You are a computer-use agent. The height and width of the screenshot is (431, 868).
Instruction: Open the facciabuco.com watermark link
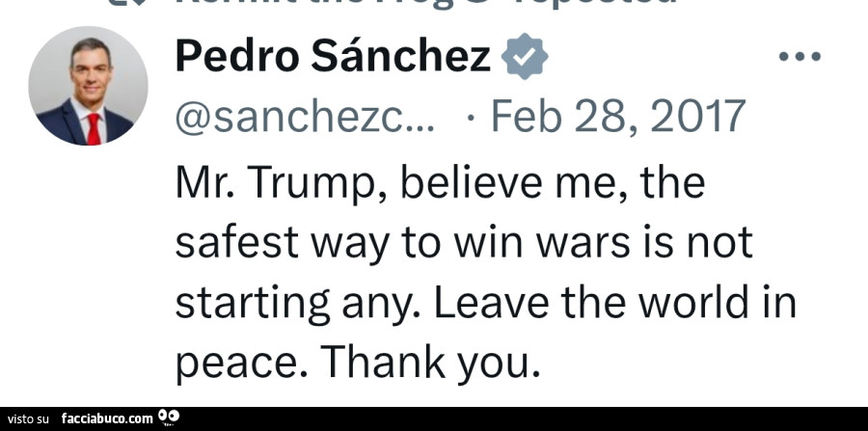106,418
